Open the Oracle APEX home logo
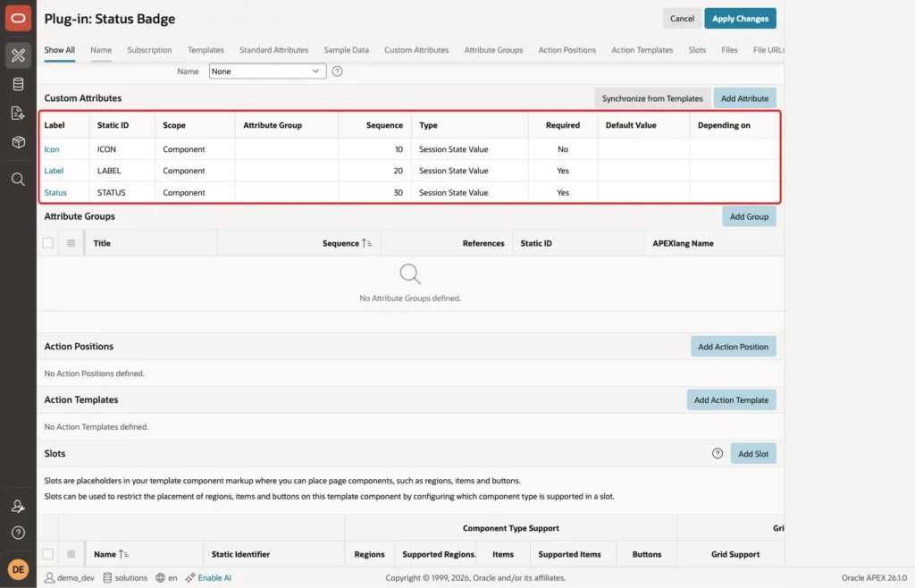915x588 pixels. pos(18,18)
